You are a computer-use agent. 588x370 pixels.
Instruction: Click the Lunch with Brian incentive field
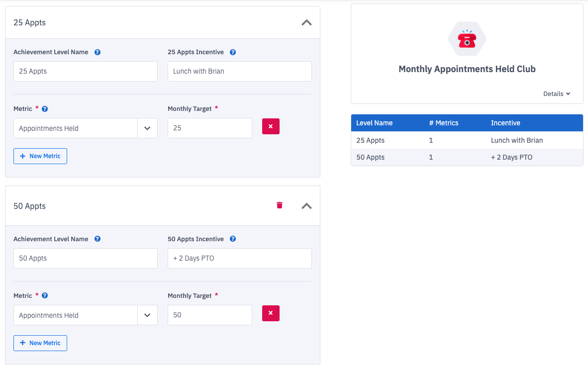[x=239, y=71]
